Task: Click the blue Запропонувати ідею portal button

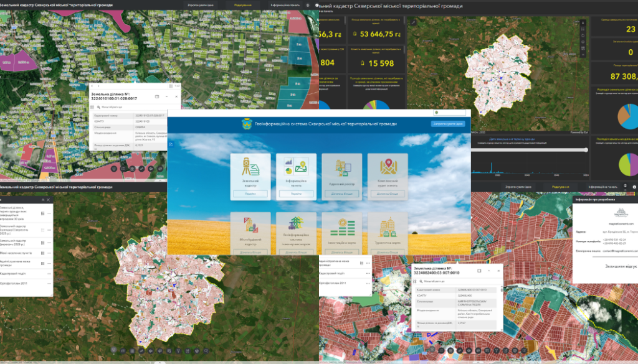Action: point(447,124)
